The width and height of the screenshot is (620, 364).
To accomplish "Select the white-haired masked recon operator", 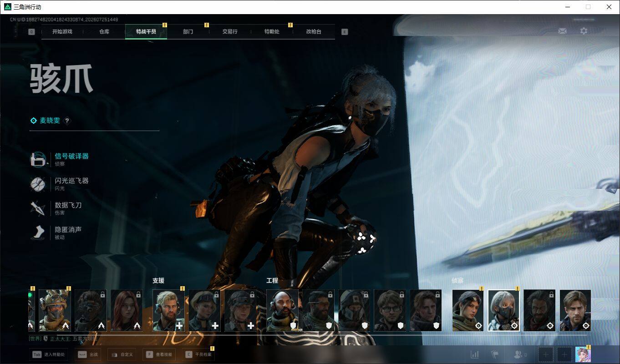I will pyautogui.click(x=504, y=310).
